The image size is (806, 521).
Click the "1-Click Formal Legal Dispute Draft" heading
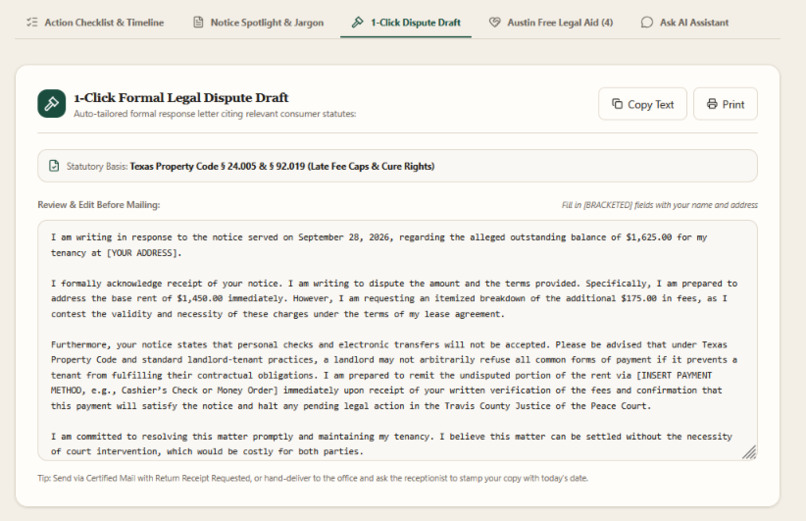click(x=181, y=98)
